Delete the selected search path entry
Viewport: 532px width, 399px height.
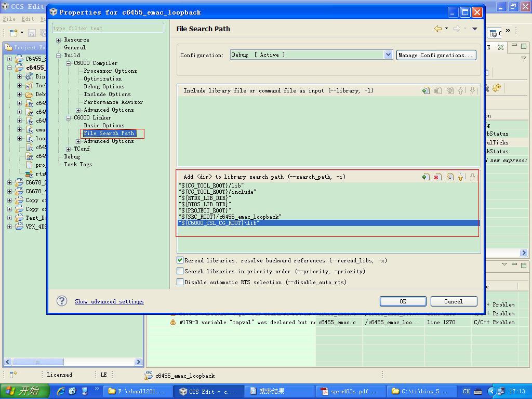pos(438,177)
